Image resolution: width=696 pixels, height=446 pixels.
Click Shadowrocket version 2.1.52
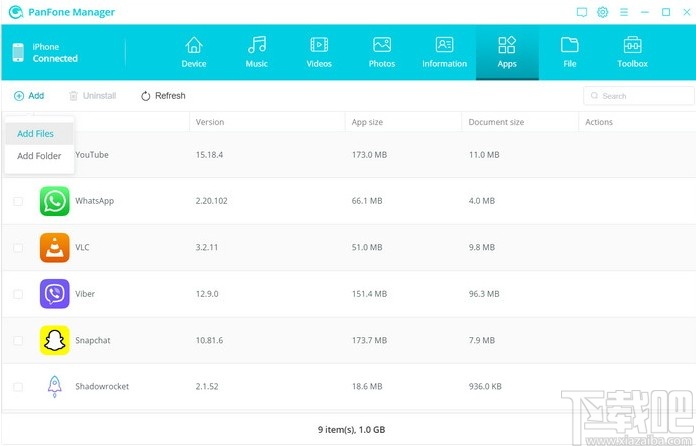pyautogui.click(x=207, y=387)
